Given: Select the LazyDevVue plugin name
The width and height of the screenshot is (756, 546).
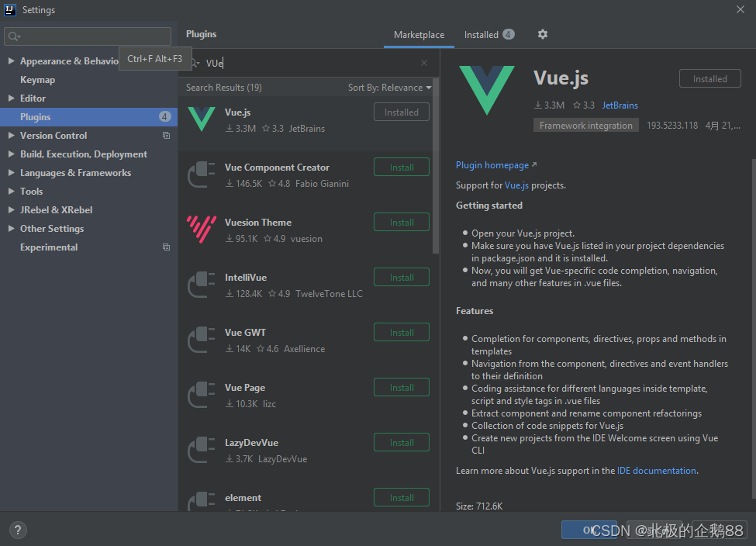Looking at the screenshot, I should (251, 443).
